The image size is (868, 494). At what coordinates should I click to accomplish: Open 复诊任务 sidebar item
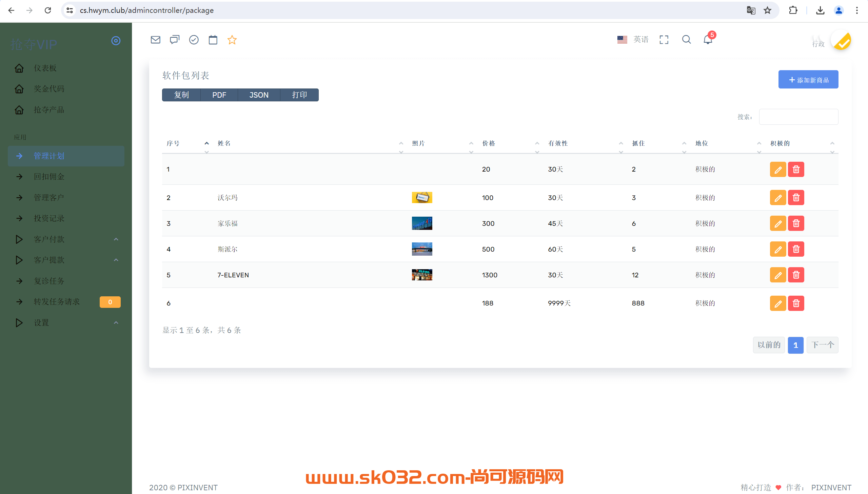tap(66, 281)
